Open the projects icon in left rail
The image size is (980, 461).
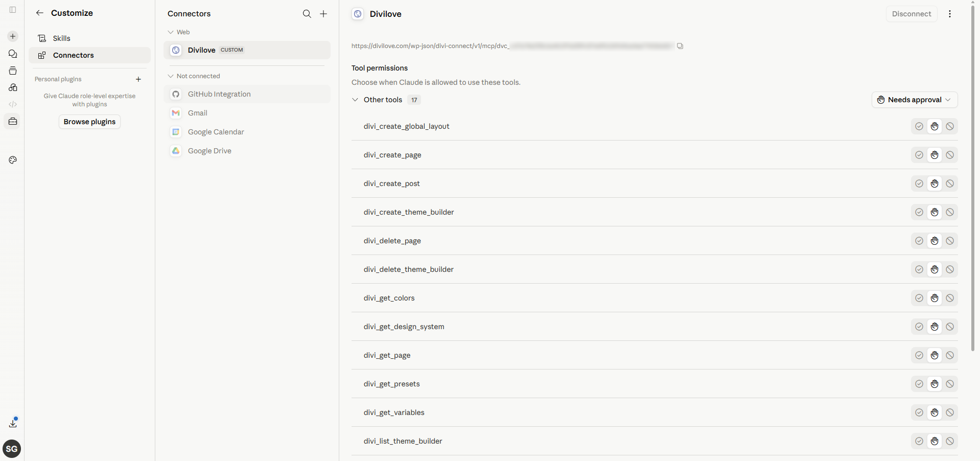click(13, 71)
